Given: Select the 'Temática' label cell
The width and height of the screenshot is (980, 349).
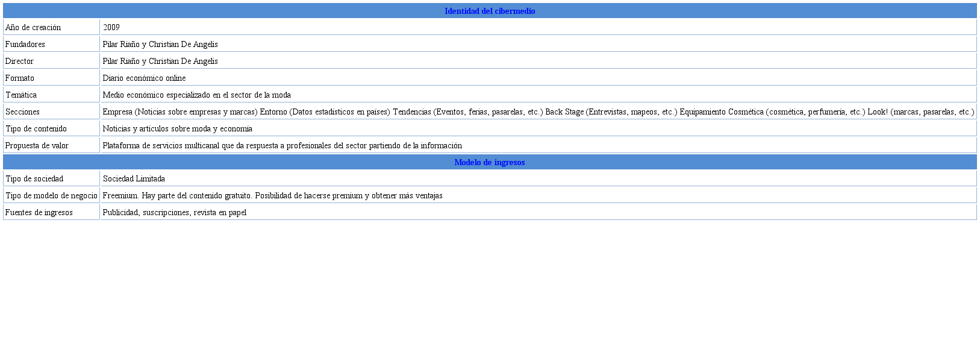Looking at the screenshot, I should point(21,95).
